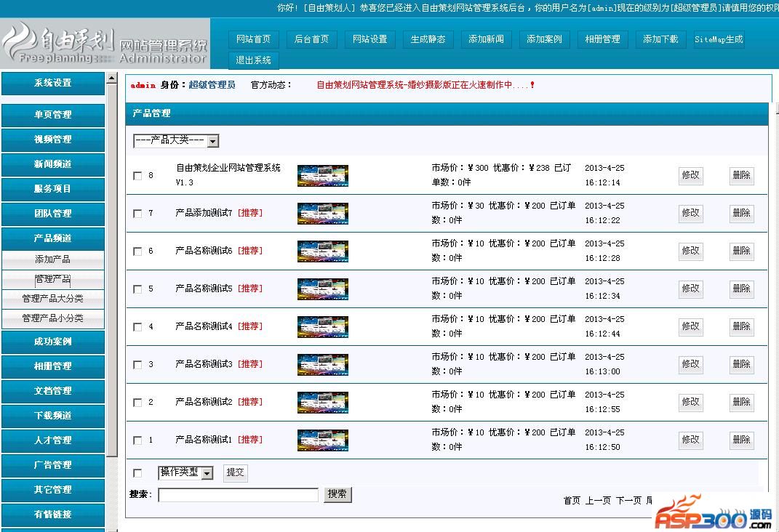Screen dimensions: 779x532
Task: Open thumbnail of 产品添加测试7
Action: pyautogui.click(x=323, y=214)
